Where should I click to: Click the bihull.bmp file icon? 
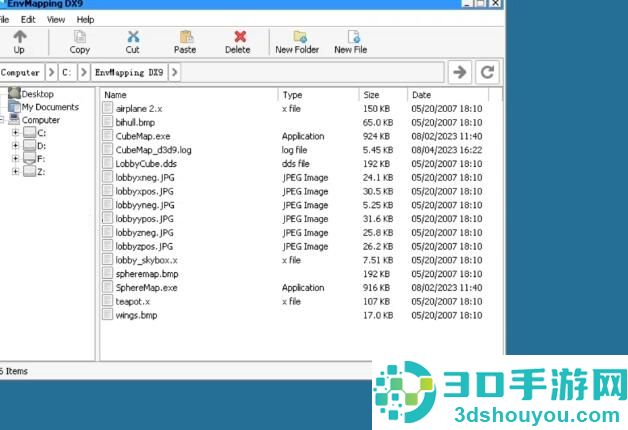tap(107, 121)
